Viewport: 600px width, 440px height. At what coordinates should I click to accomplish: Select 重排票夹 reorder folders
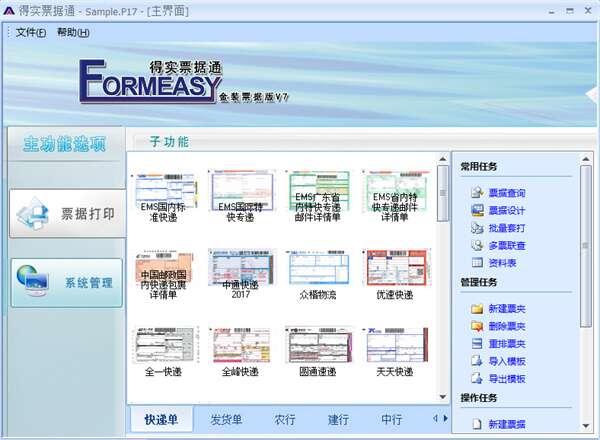coord(506,343)
